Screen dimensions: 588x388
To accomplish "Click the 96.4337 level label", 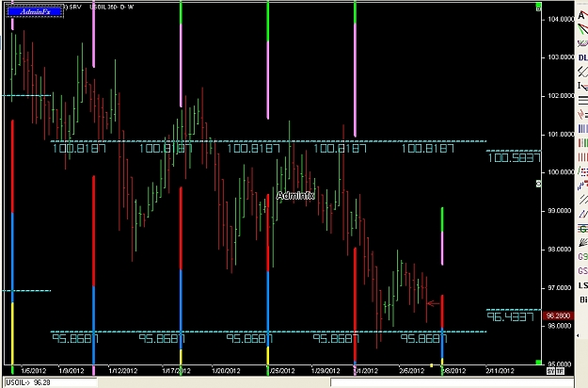I will click(x=510, y=317).
